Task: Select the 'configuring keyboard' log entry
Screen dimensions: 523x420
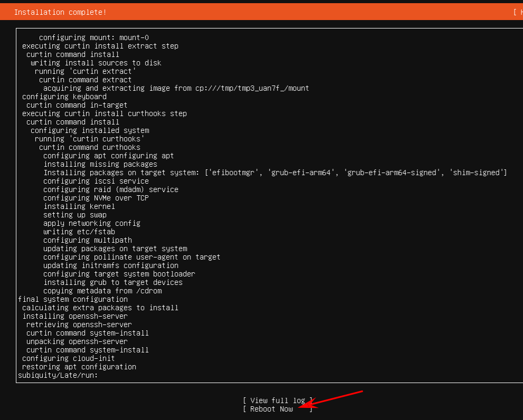Action: [64, 97]
